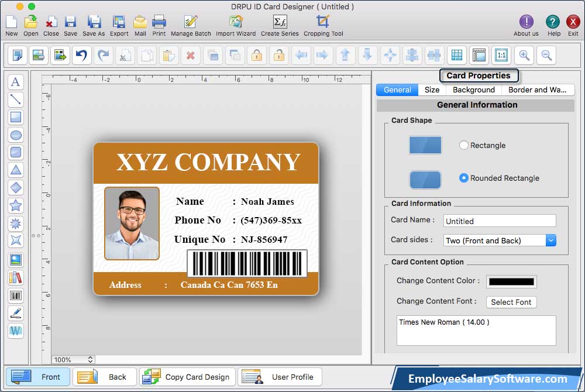This screenshot has height=392, width=585.
Task: Select the Image insert tool
Action: click(16, 260)
